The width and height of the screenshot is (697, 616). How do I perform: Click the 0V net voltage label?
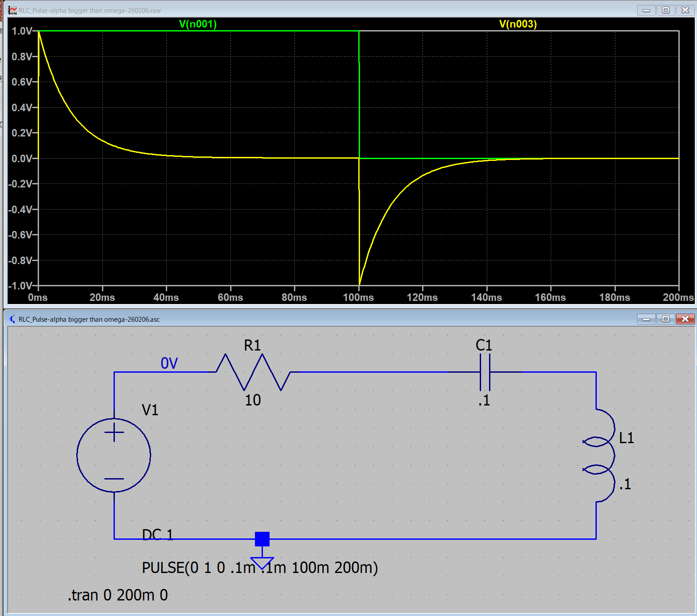(169, 363)
